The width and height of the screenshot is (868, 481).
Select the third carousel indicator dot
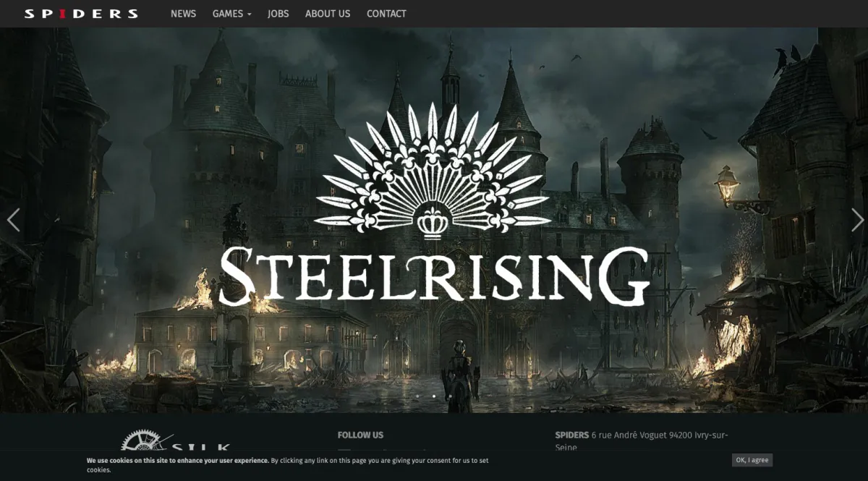click(451, 396)
